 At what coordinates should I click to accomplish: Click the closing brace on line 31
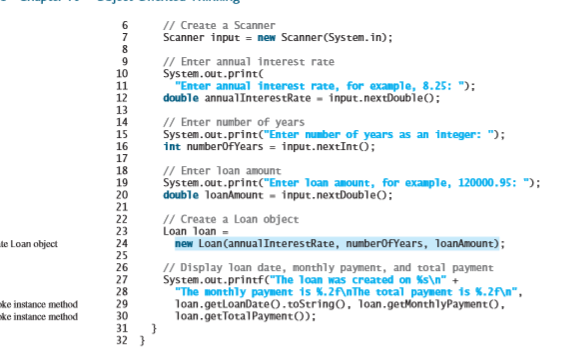click(x=154, y=329)
